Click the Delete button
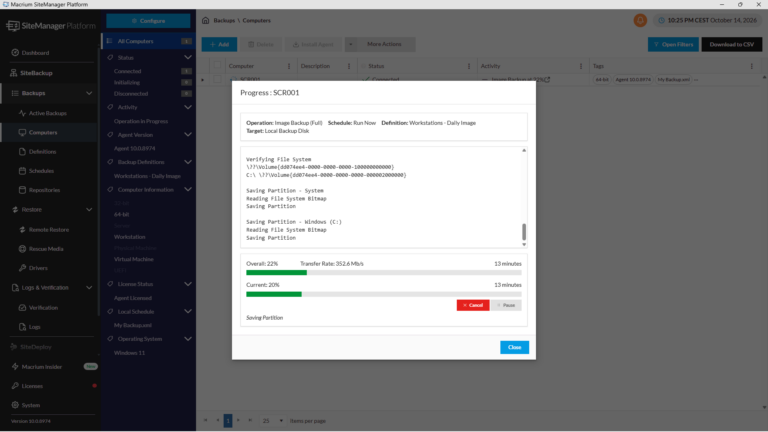768x432 pixels. [261, 45]
